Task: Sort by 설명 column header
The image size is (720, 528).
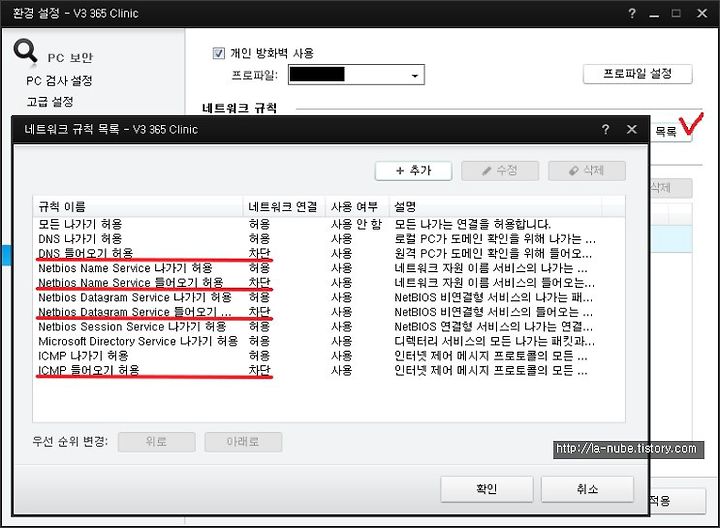Action: point(495,207)
